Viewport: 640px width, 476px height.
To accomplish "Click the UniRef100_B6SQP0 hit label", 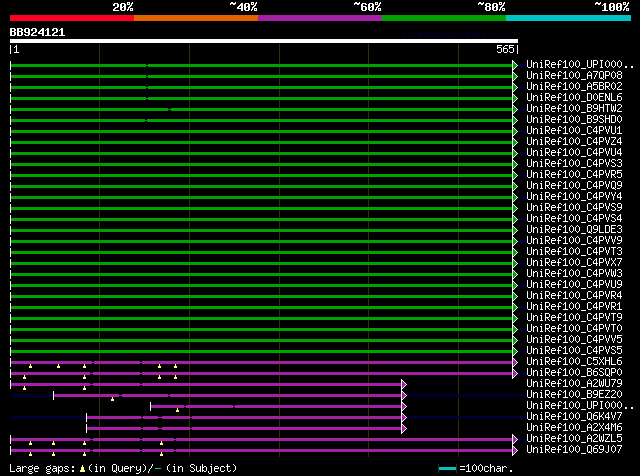I will [573, 372].
